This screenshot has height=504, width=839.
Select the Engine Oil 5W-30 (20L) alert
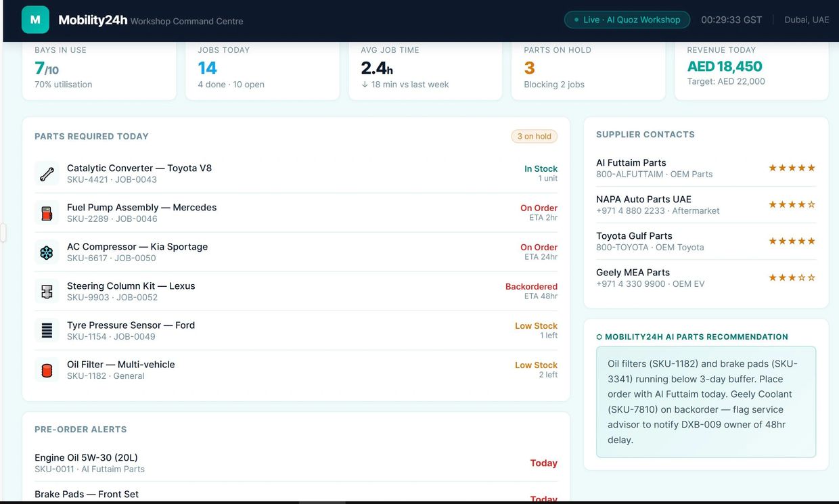pyautogui.click(x=296, y=463)
